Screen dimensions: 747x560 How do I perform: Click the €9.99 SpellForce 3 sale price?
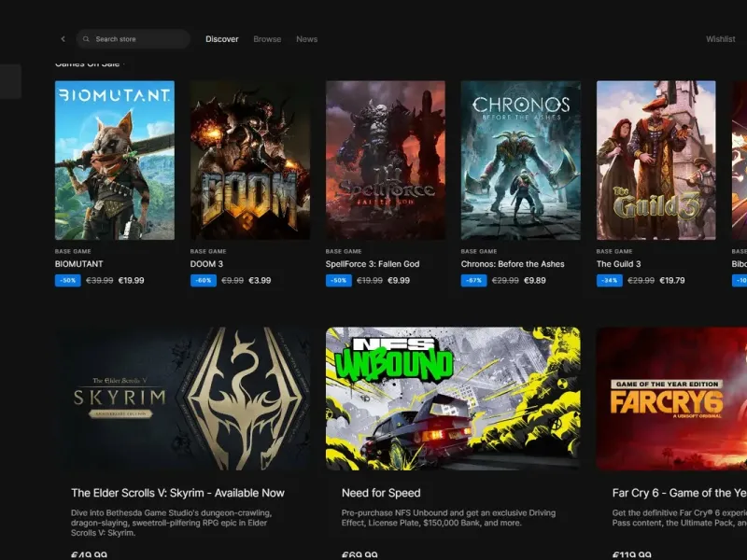399,281
